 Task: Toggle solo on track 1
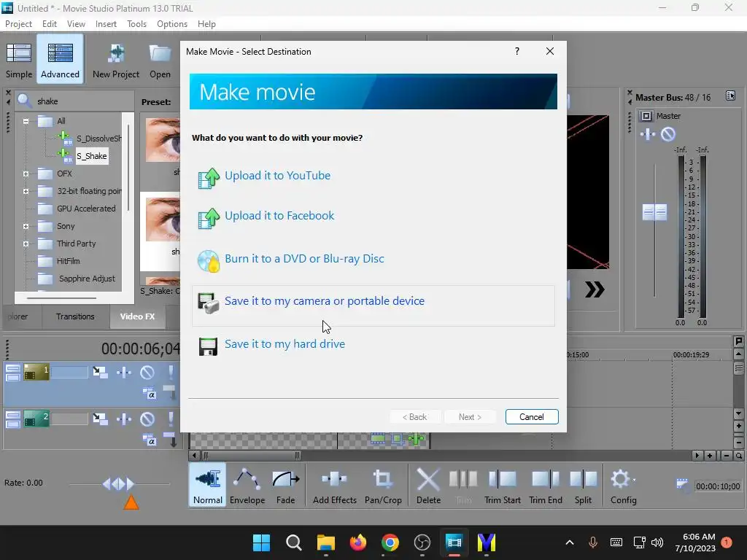click(x=171, y=373)
